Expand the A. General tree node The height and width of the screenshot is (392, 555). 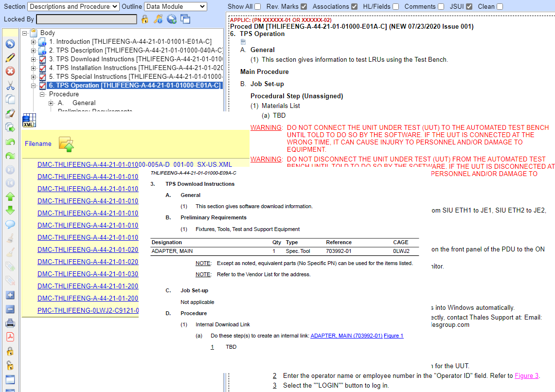[x=51, y=103]
